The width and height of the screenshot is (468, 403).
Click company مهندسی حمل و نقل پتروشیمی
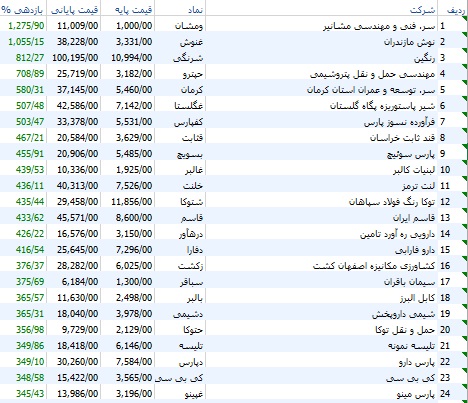(373, 74)
